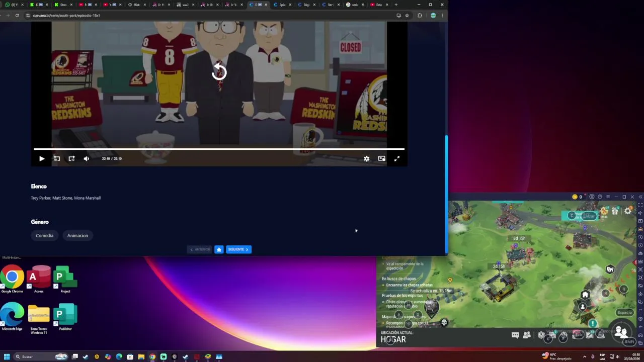This screenshot has height=362, width=644.
Task: Click the ANTERIOR episode button
Action: pos(200,249)
